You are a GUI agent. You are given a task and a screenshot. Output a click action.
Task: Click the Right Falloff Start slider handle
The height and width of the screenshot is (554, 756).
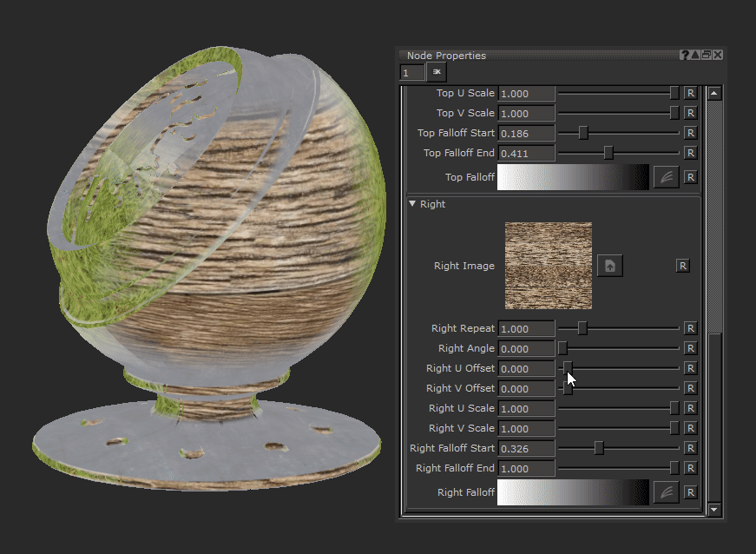pos(598,448)
